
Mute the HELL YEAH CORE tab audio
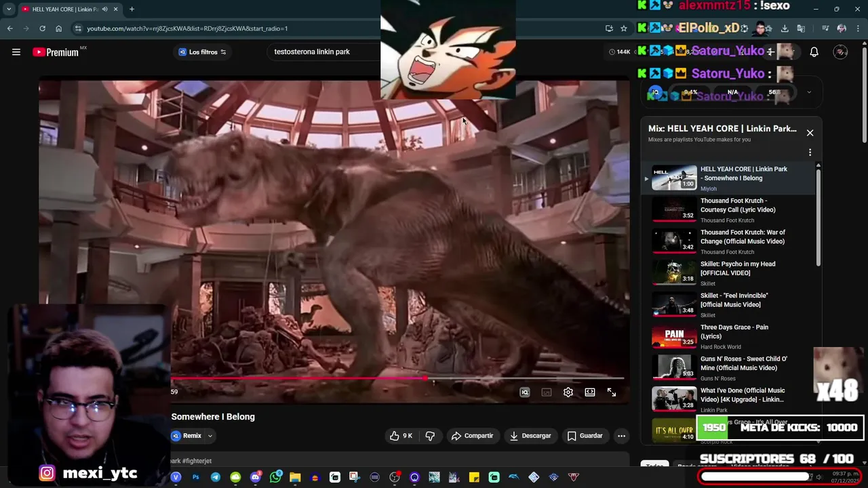104,9
